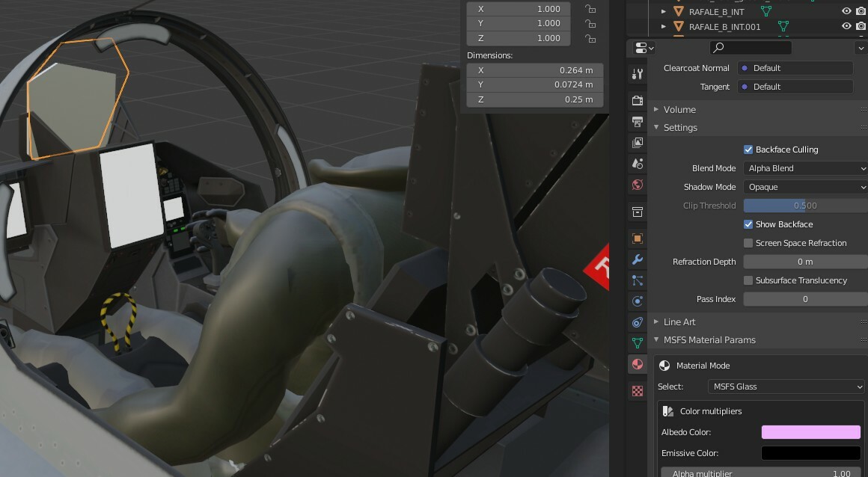The height and width of the screenshot is (477, 868).
Task: Click the RAFALE_B_INT.001 object icon in outliner
Action: pyautogui.click(x=678, y=27)
